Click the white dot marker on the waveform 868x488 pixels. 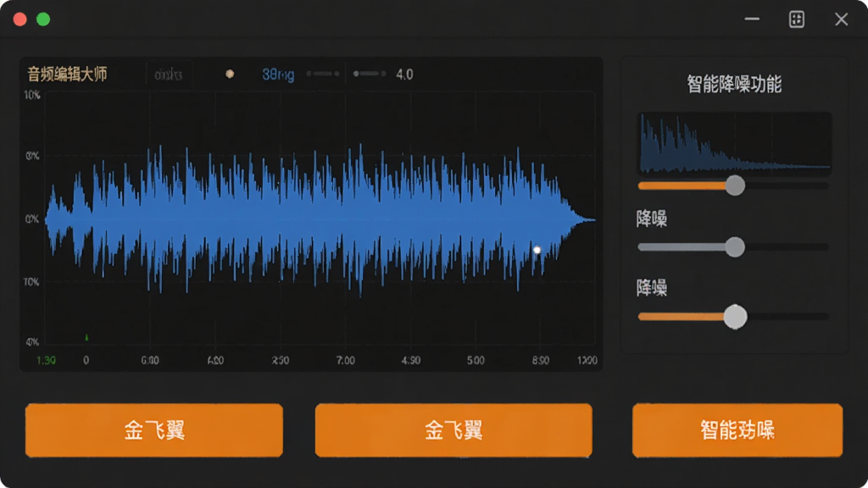point(537,250)
